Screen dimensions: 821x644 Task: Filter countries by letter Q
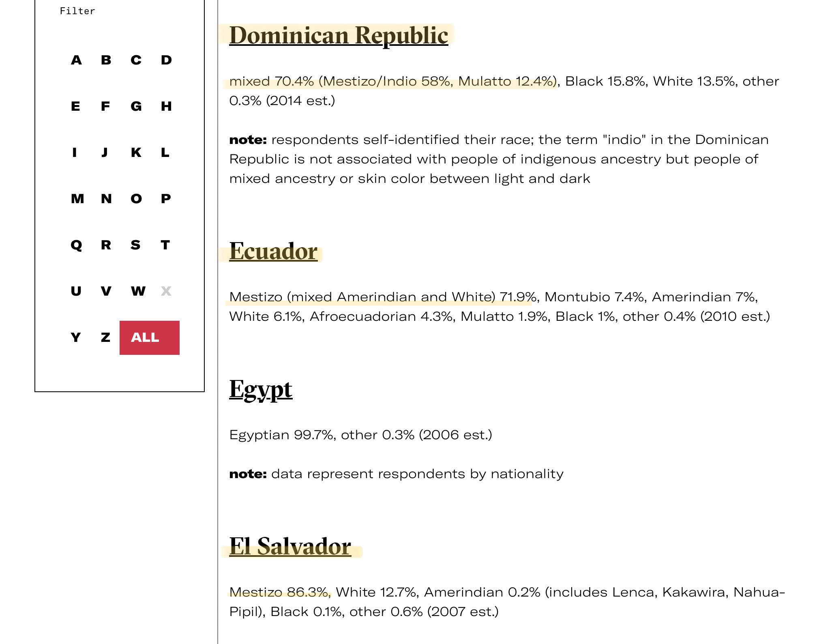pos(76,245)
